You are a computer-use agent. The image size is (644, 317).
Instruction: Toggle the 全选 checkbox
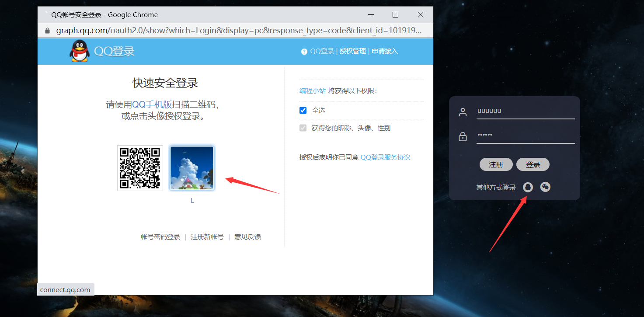pyautogui.click(x=303, y=110)
